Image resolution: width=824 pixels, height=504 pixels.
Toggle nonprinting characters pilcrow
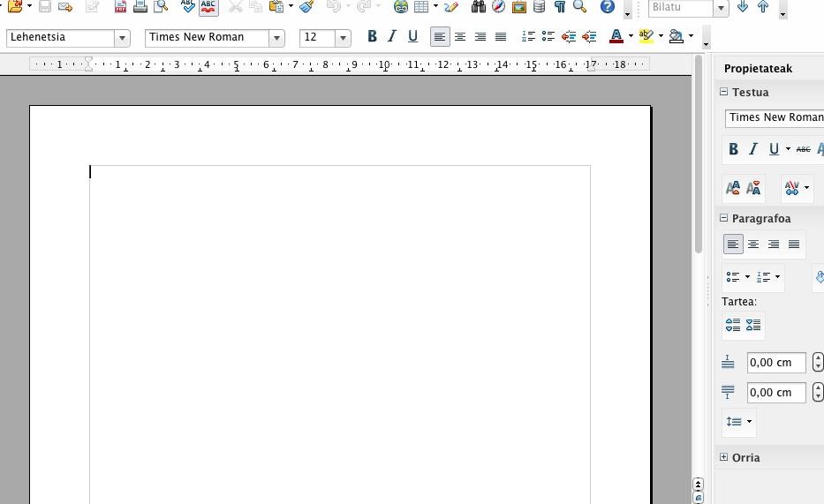click(x=560, y=6)
